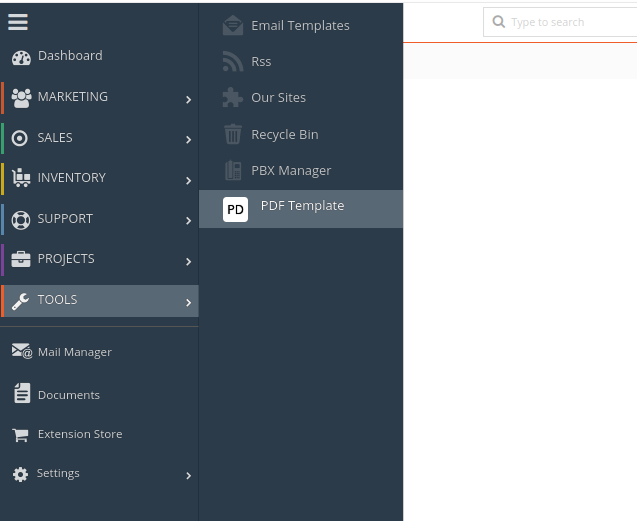Click the Email Templates envelope icon
Viewport: 637px width, 521px height.
[x=233, y=25]
